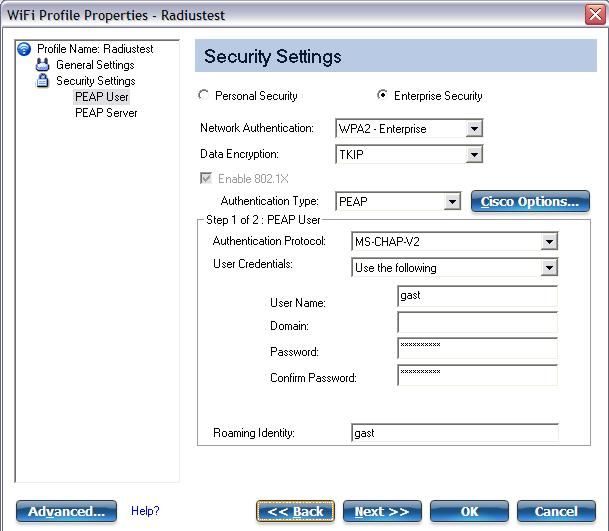The image size is (609, 531).
Task: Close the WiFi Profile Properties window
Action: (595, 15)
